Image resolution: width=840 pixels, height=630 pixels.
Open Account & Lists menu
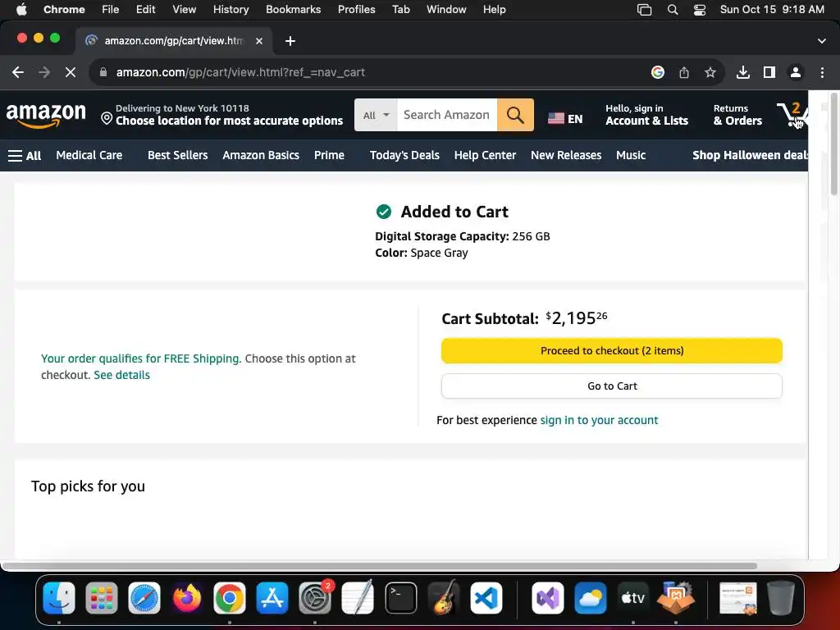646,115
